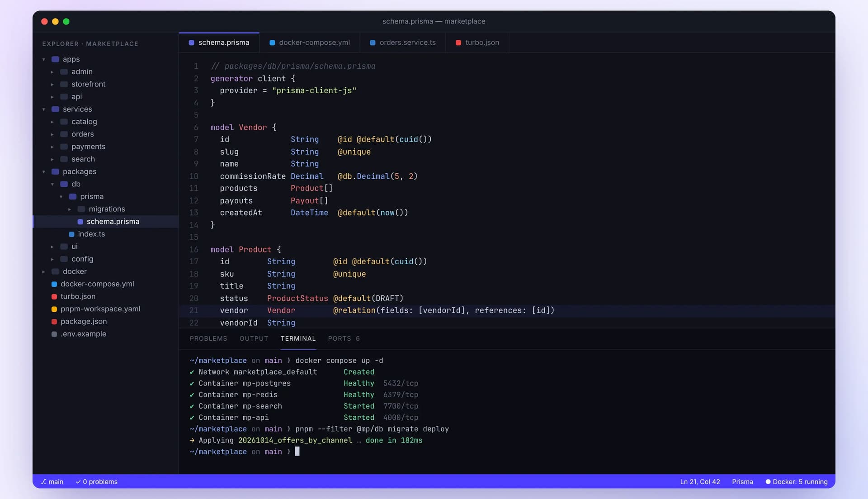Viewport: 868px width, 499px height.
Task: Click the mp-postgres container line
Action: pyautogui.click(x=304, y=384)
